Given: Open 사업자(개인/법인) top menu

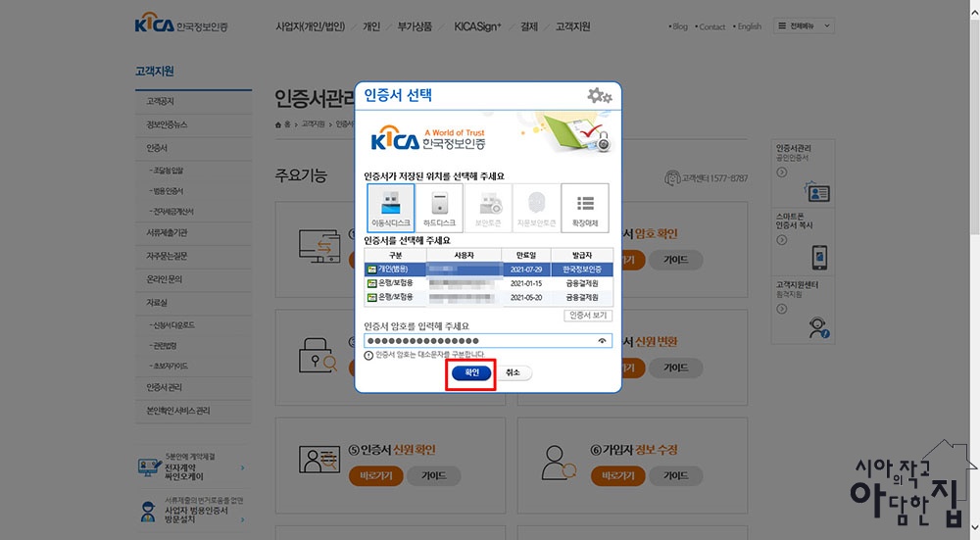Looking at the screenshot, I should point(310,26).
